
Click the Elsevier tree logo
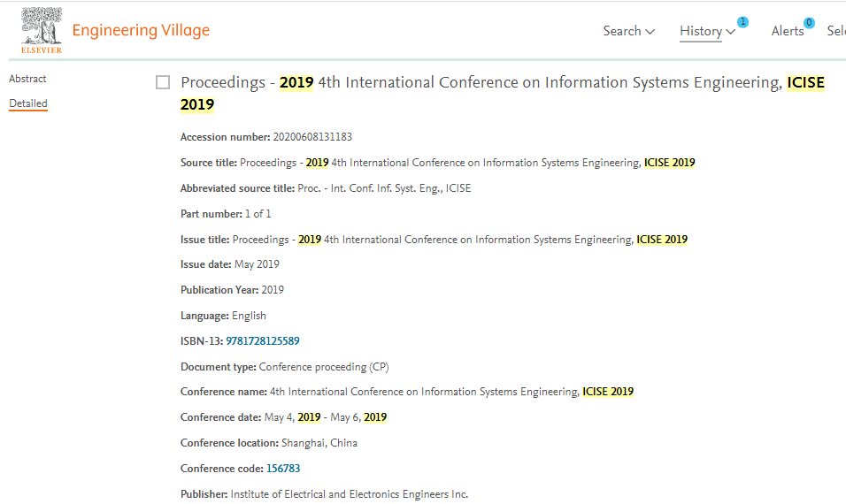(x=42, y=30)
